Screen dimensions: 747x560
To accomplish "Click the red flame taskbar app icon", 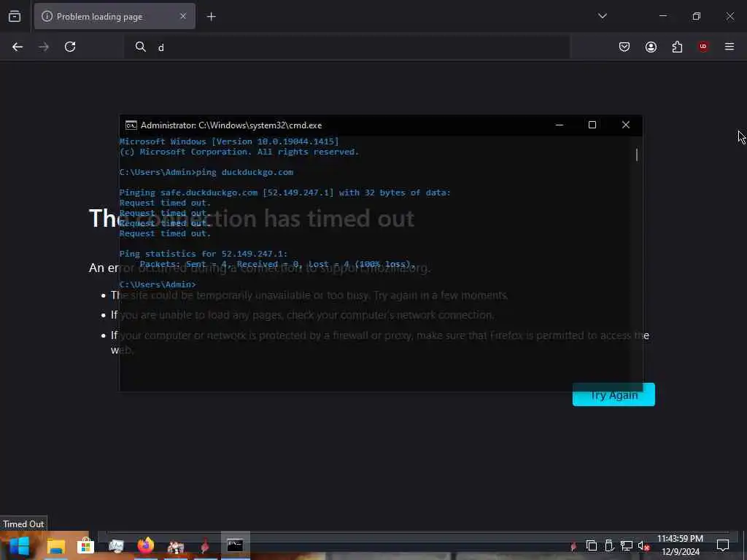I will tap(205, 545).
